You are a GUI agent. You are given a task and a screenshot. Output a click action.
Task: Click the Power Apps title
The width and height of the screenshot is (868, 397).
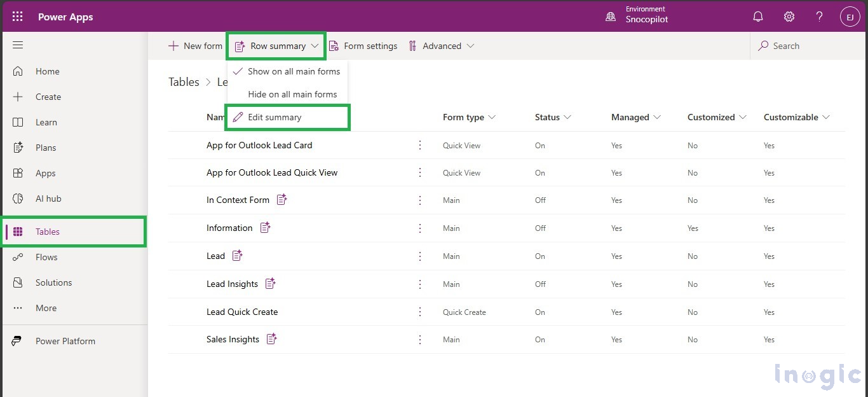[x=65, y=17]
